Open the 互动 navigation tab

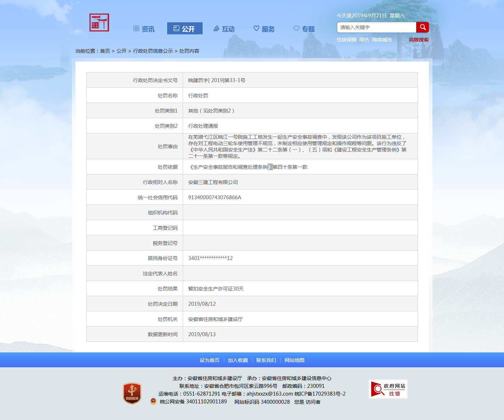(x=224, y=29)
